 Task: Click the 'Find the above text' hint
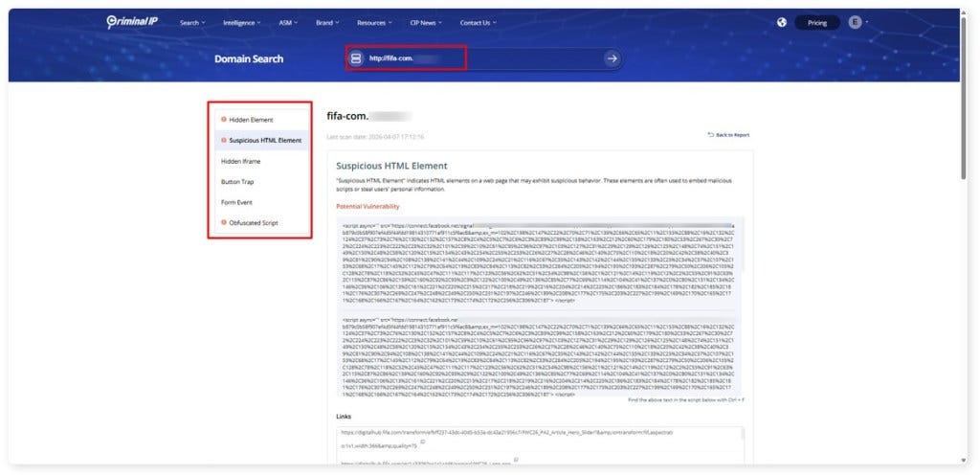click(x=686, y=399)
